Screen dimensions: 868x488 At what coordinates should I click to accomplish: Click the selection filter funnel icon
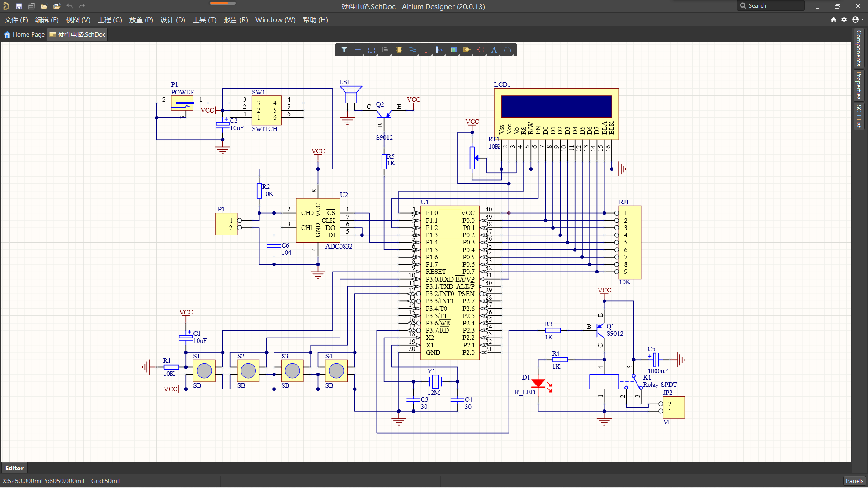(344, 50)
